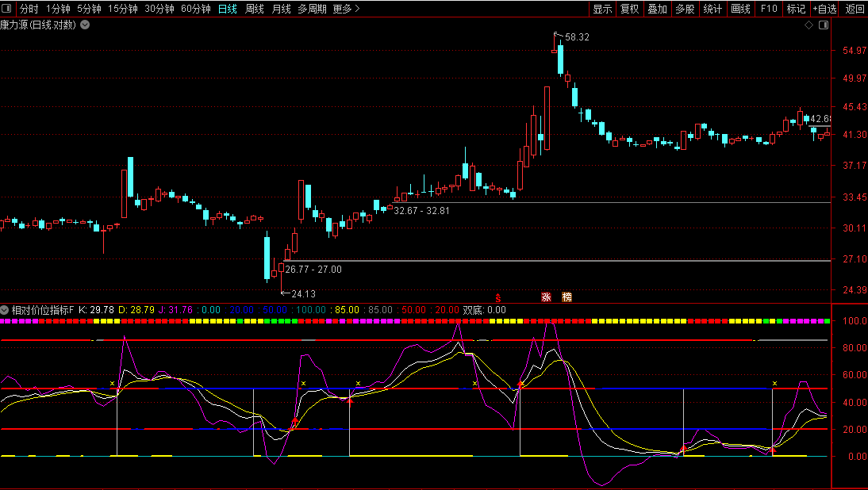Open the 康力源 chart settings dropdown

pyautogui.click(x=85, y=25)
